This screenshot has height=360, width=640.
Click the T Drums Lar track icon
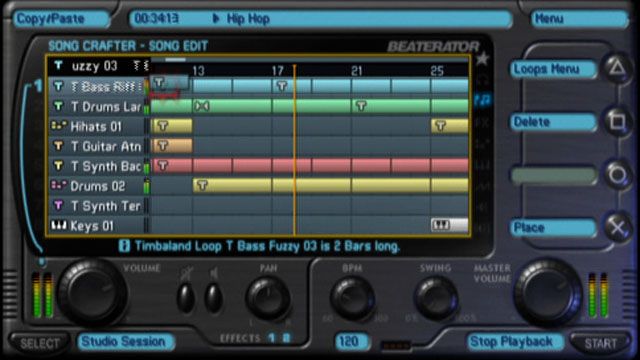pyautogui.click(x=58, y=107)
